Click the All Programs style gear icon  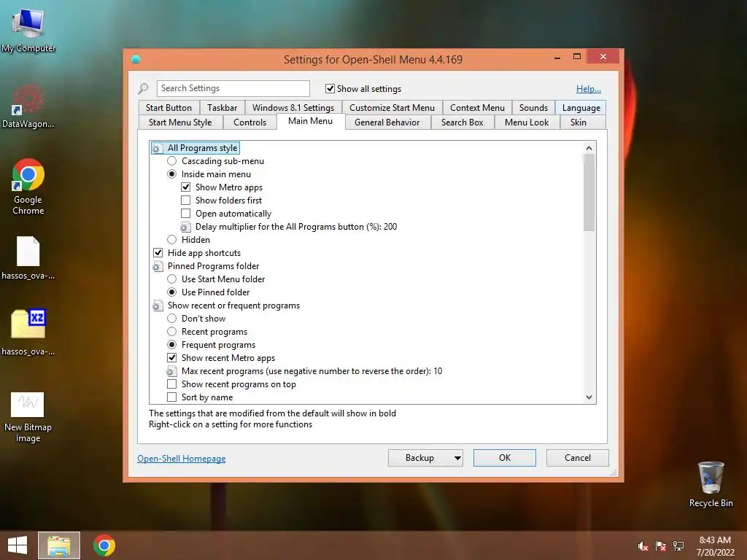pyautogui.click(x=158, y=148)
